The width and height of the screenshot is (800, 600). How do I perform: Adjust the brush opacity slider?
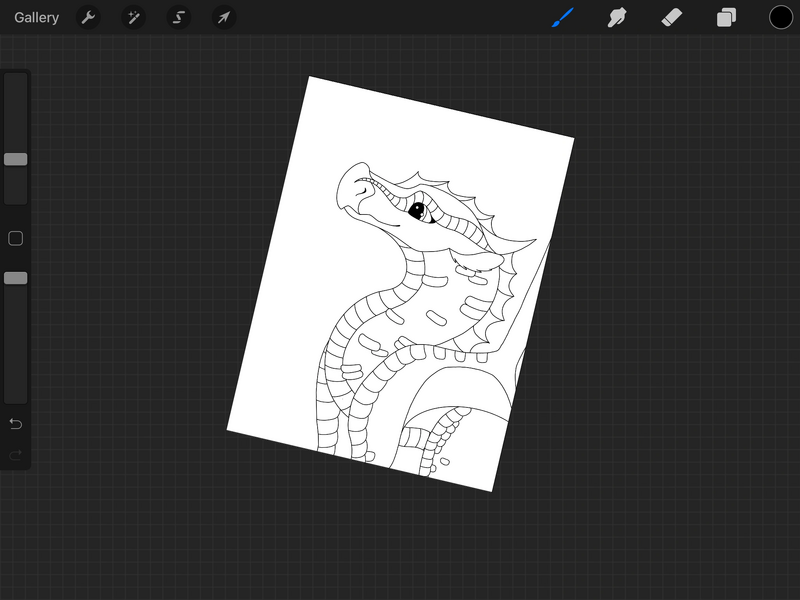pyautogui.click(x=15, y=278)
